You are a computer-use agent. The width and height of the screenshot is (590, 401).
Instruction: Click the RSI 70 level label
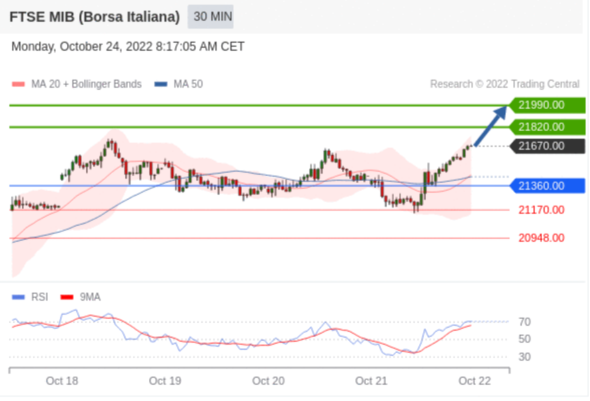pos(525,322)
